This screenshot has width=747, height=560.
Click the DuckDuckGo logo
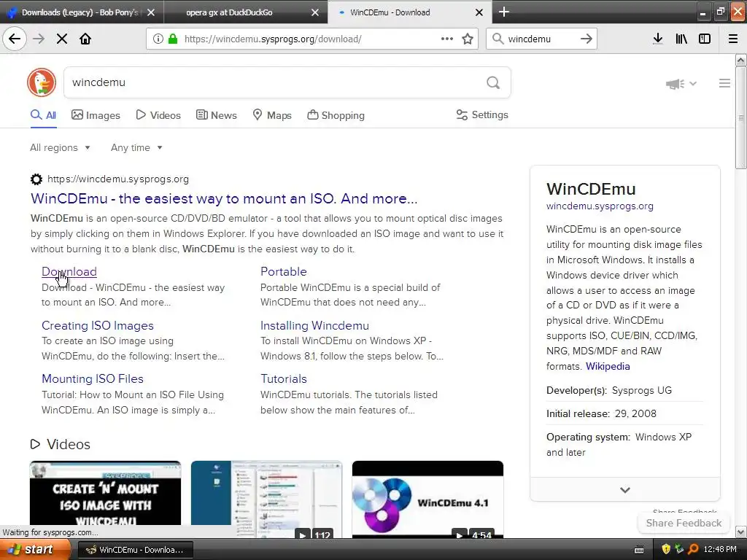[x=42, y=82]
